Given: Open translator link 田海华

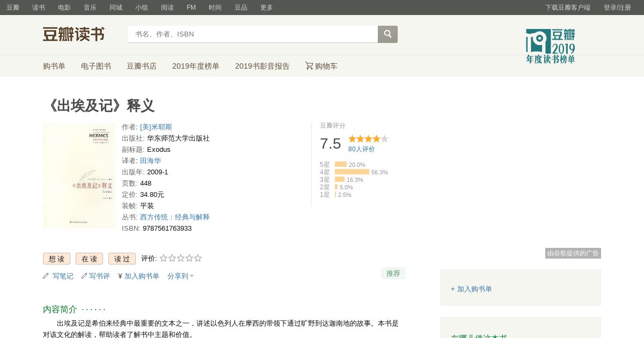Looking at the screenshot, I should pos(150,160).
